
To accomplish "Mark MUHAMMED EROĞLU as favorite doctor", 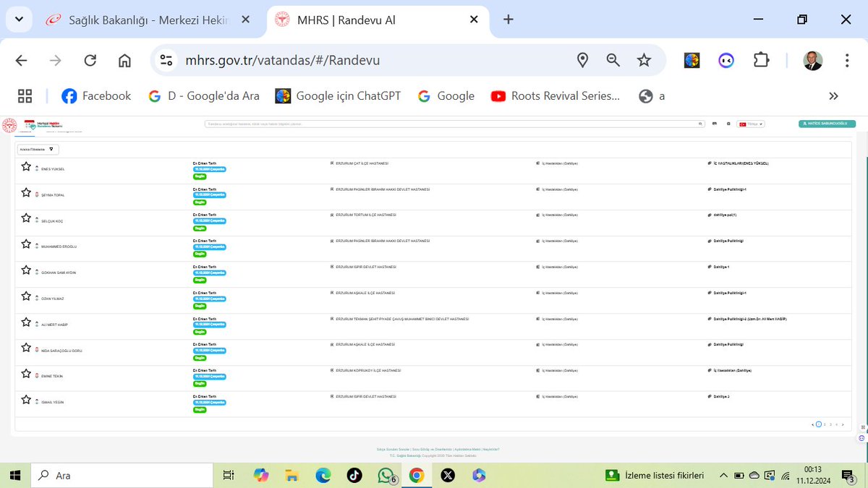I will pos(26,244).
